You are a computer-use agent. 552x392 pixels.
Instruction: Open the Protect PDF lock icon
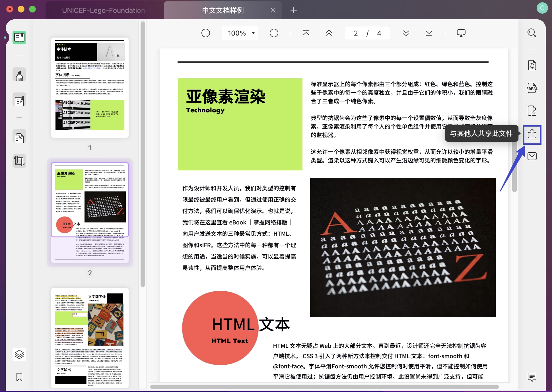tap(532, 111)
